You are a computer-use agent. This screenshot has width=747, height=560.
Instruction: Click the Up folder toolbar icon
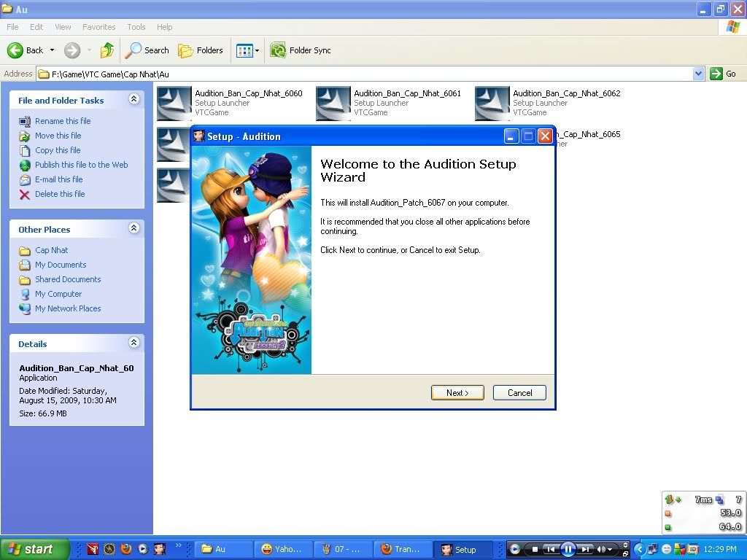coord(107,50)
